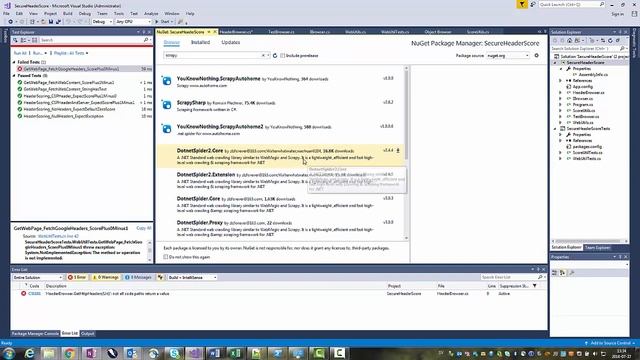
Task: Open the Tools menu
Action: (x=119, y=13)
